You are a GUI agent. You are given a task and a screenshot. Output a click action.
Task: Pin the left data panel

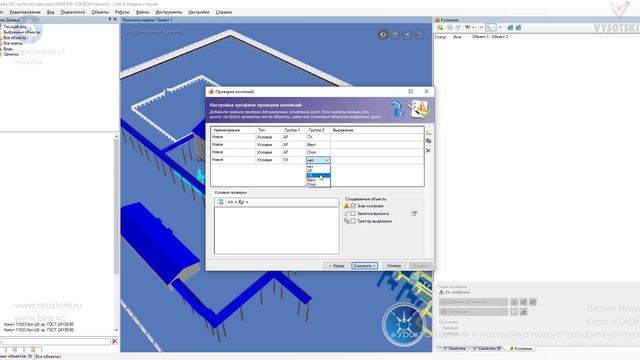(109, 20)
